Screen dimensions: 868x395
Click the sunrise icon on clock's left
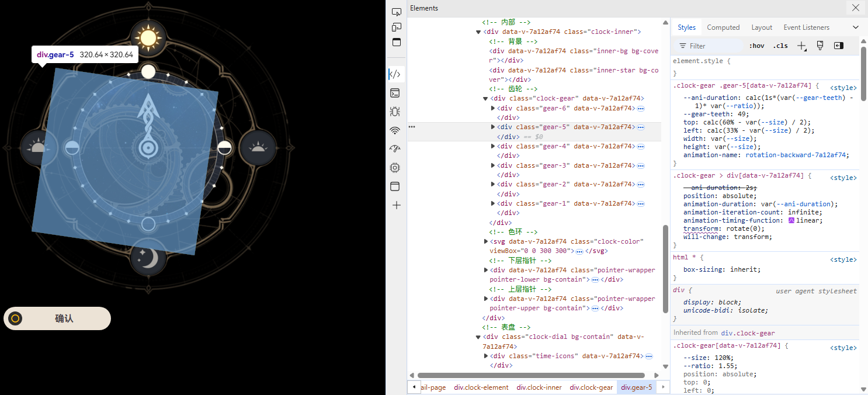coord(38,147)
